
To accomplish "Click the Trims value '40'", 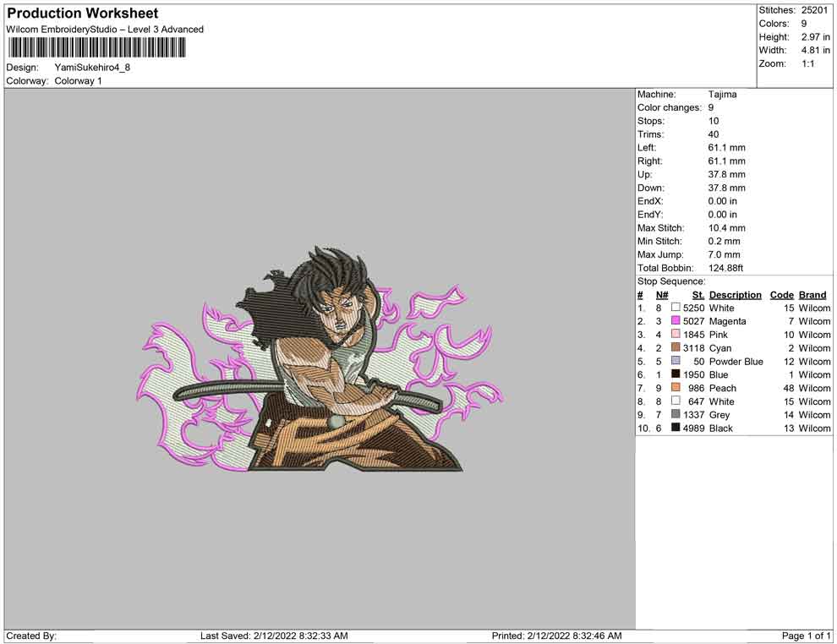I will point(714,134).
